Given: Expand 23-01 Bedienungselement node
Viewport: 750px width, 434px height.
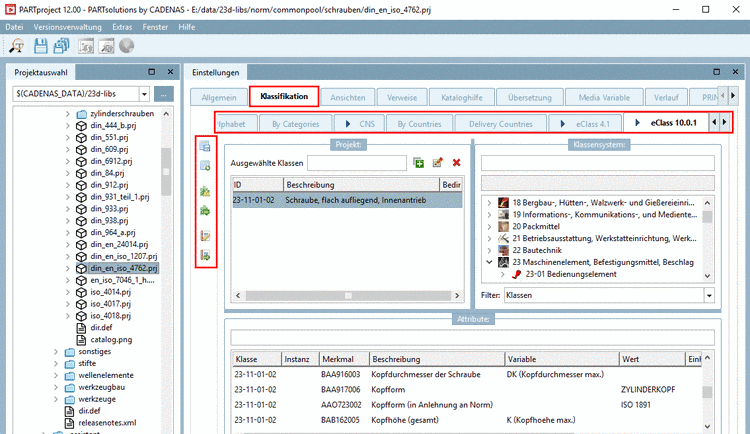Looking at the screenshot, I should coord(502,274).
